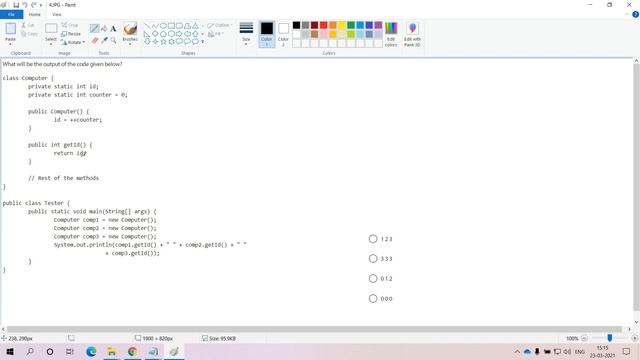Pick the red color swatch
Image resolution: width=640 pixels, height=360 pixels.
click(324, 25)
